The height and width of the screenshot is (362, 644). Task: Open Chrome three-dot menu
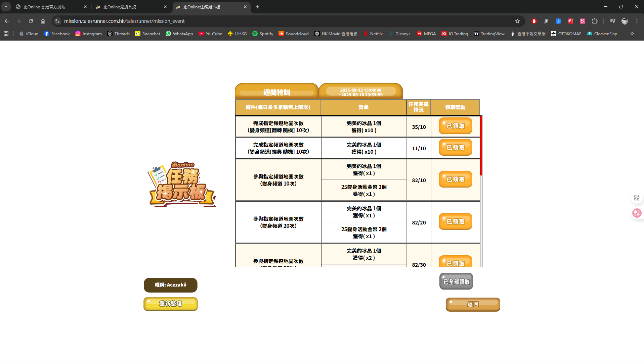coord(637,21)
